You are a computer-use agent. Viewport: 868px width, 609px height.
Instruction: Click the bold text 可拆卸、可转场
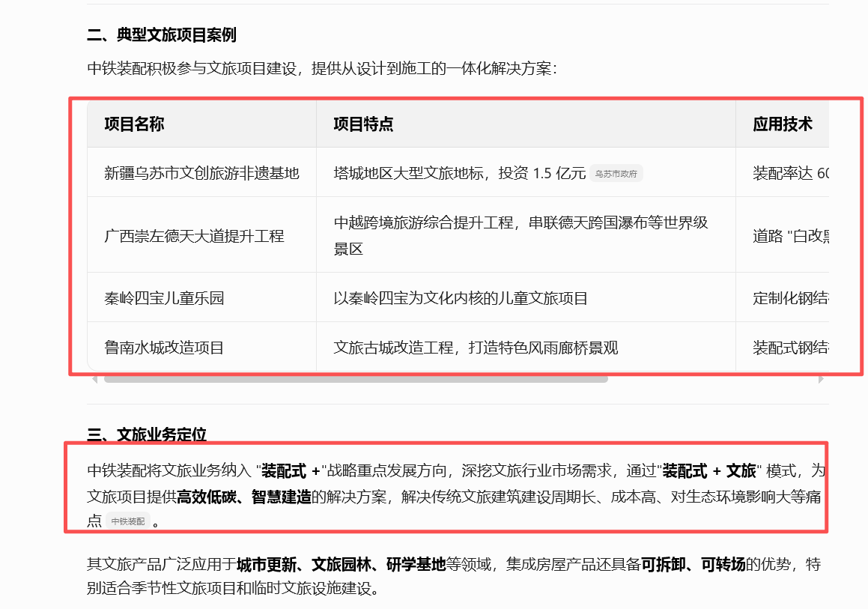pyautogui.click(x=693, y=564)
